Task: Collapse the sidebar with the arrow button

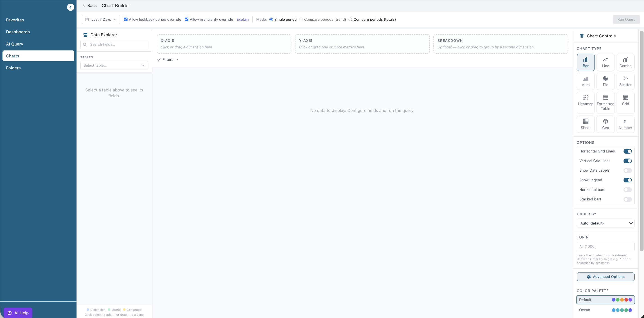Action: click(70, 7)
